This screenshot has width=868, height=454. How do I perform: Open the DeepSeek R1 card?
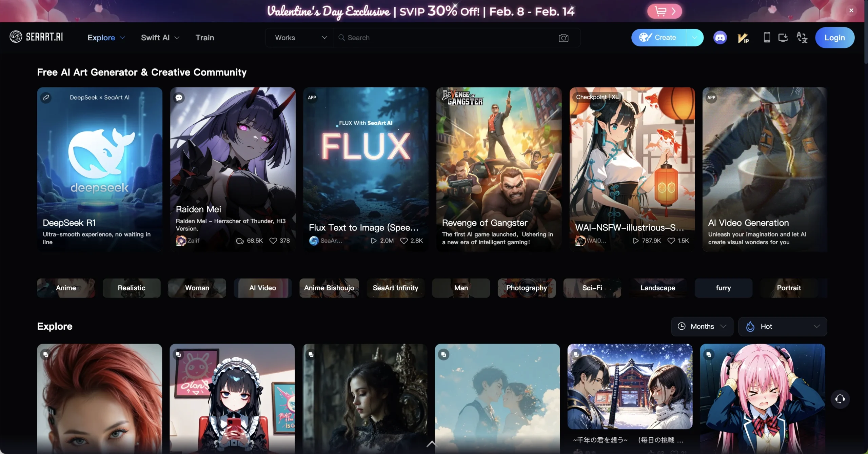click(x=100, y=169)
